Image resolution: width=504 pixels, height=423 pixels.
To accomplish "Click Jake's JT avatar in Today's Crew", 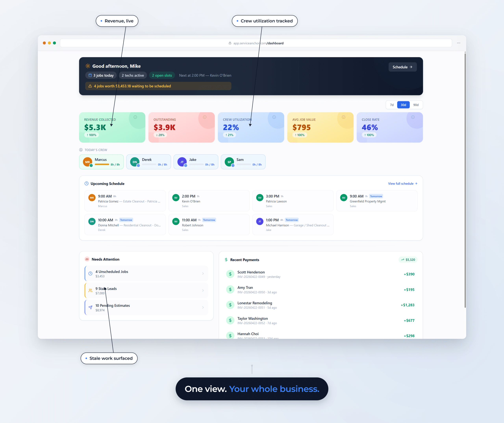I will tap(182, 162).
